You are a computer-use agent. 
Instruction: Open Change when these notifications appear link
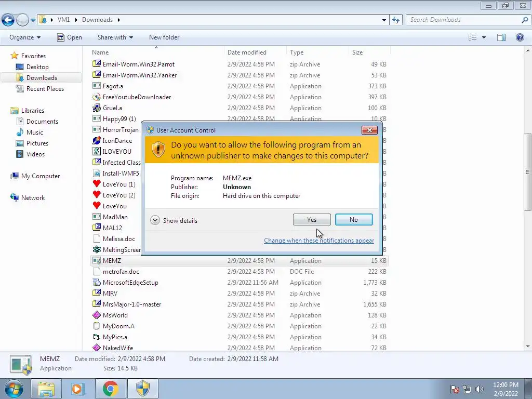pyautogui.click(x=319, y=241)
